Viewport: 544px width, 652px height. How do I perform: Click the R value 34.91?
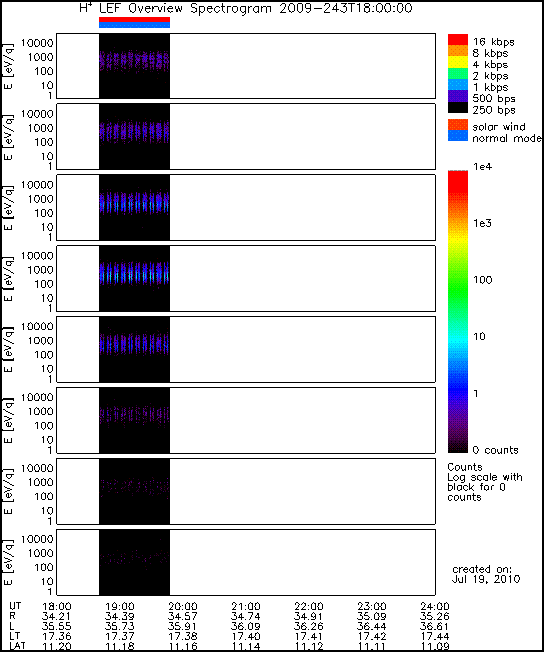click(x=309, y=616)
